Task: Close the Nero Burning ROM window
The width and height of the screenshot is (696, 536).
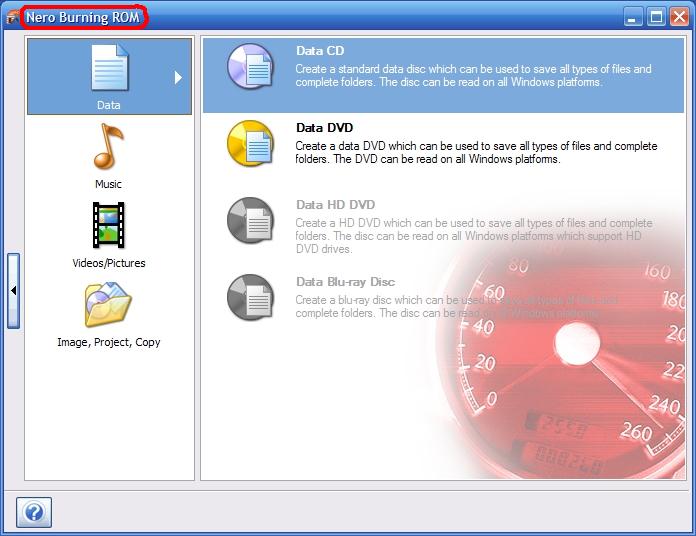Action: coord(680,18)
